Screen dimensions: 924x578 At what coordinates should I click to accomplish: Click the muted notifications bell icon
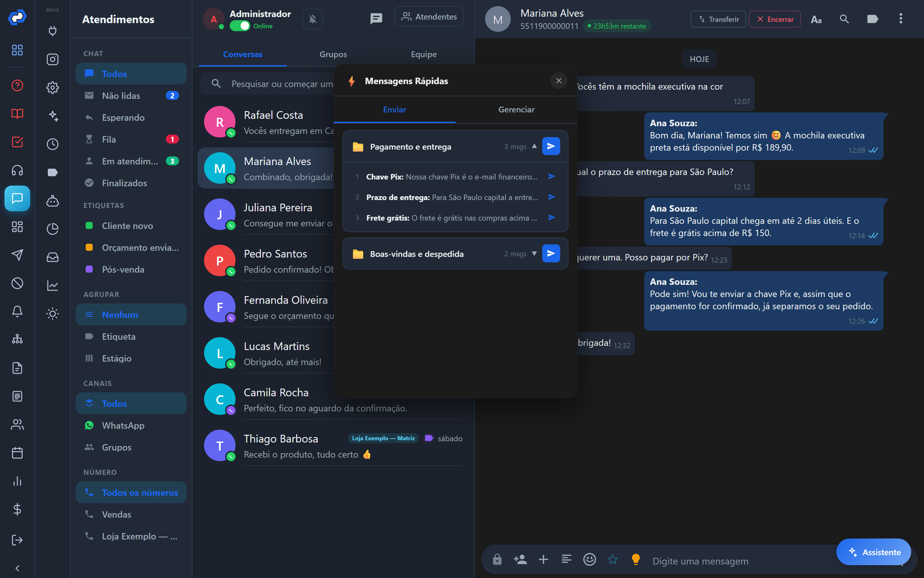313,19
